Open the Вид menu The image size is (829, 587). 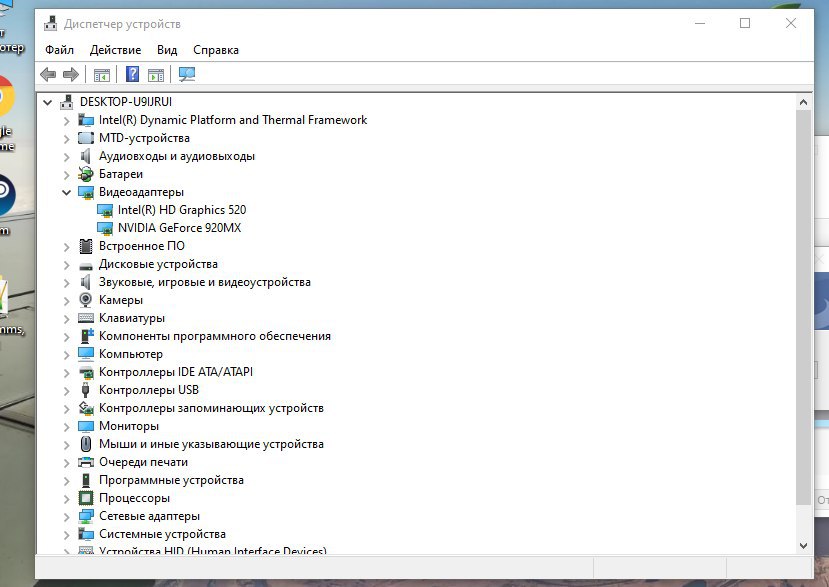click(167, 50)
